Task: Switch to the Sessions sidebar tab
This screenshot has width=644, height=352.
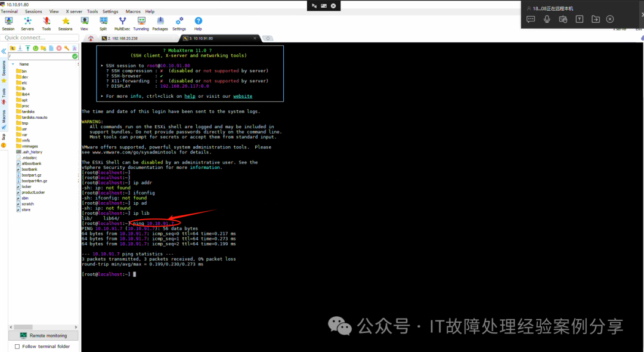Action: (4, 72)
